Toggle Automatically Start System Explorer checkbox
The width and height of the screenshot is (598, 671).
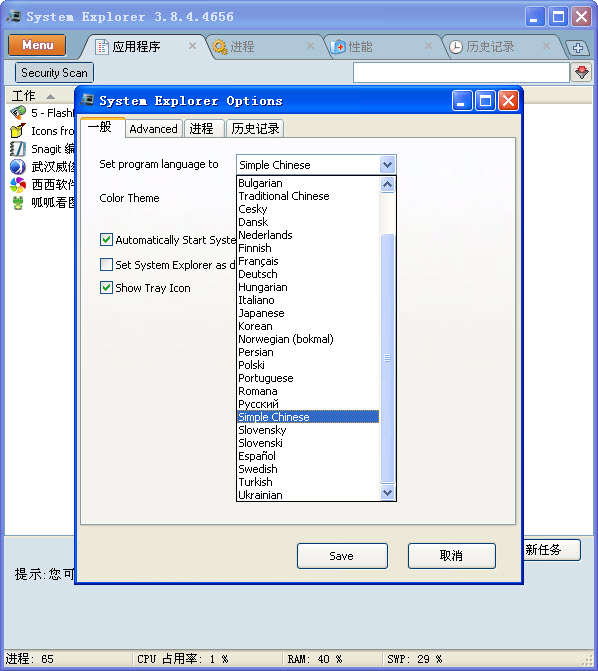pos(106,240)
